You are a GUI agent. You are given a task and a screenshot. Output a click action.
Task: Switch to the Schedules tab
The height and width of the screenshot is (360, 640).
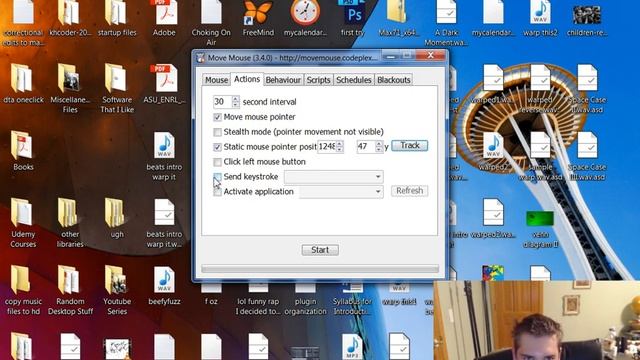click(x=353, y=80)
